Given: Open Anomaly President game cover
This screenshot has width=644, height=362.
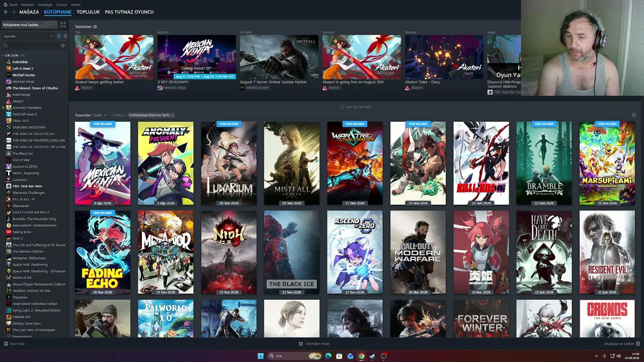Looking at the screenshot, I should pos(166,163).
